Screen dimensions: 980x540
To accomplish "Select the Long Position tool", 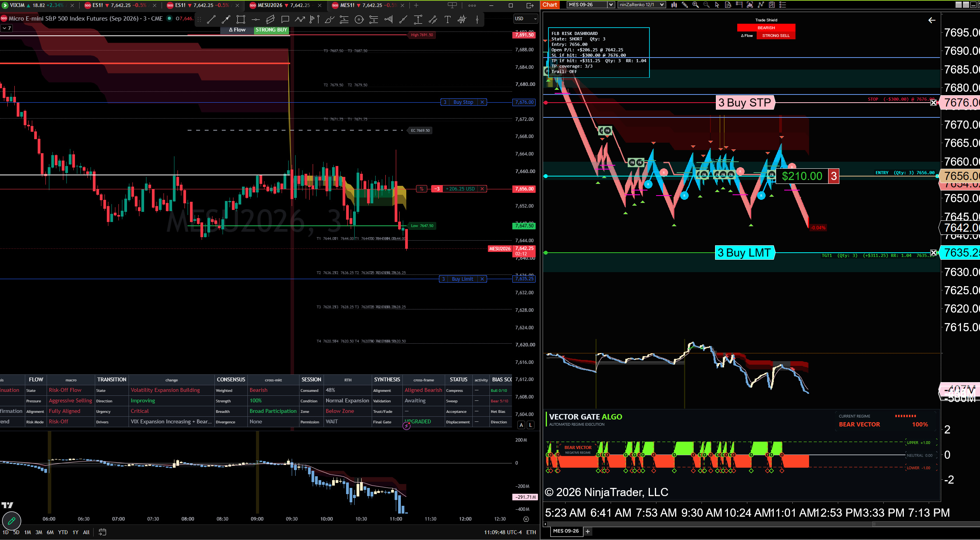I will coord(344,19).
